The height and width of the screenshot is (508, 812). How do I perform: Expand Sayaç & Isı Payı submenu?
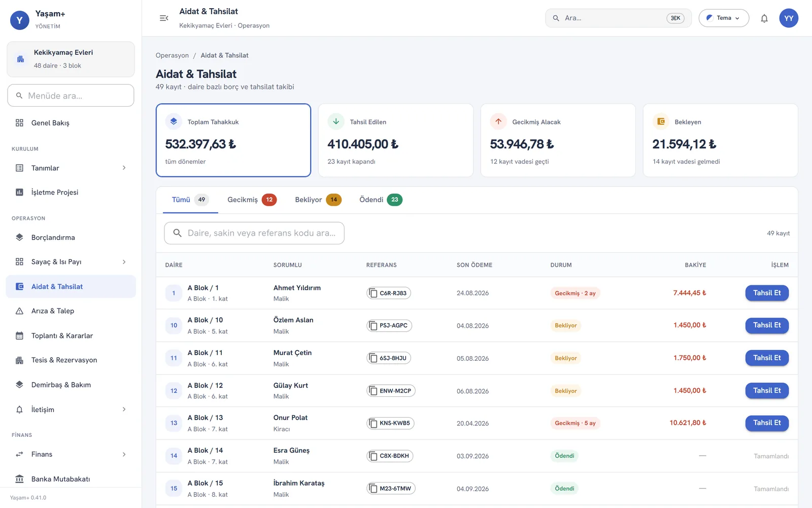point(71,262)
